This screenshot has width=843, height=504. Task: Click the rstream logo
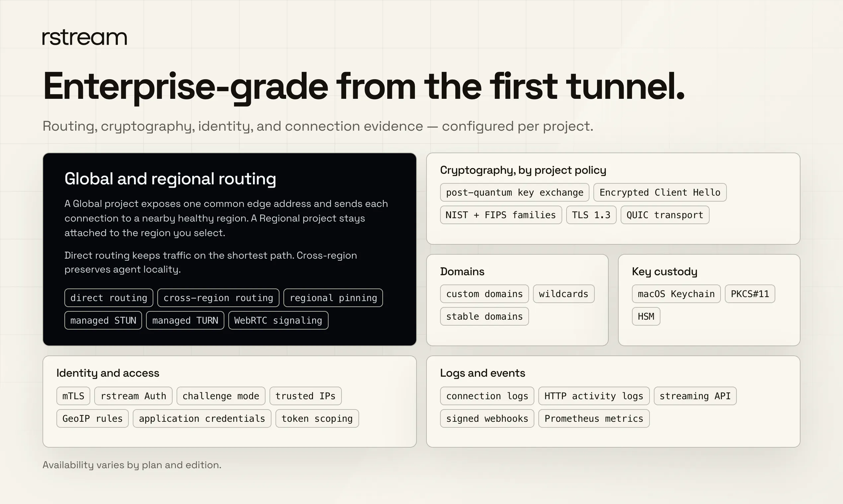85,37
